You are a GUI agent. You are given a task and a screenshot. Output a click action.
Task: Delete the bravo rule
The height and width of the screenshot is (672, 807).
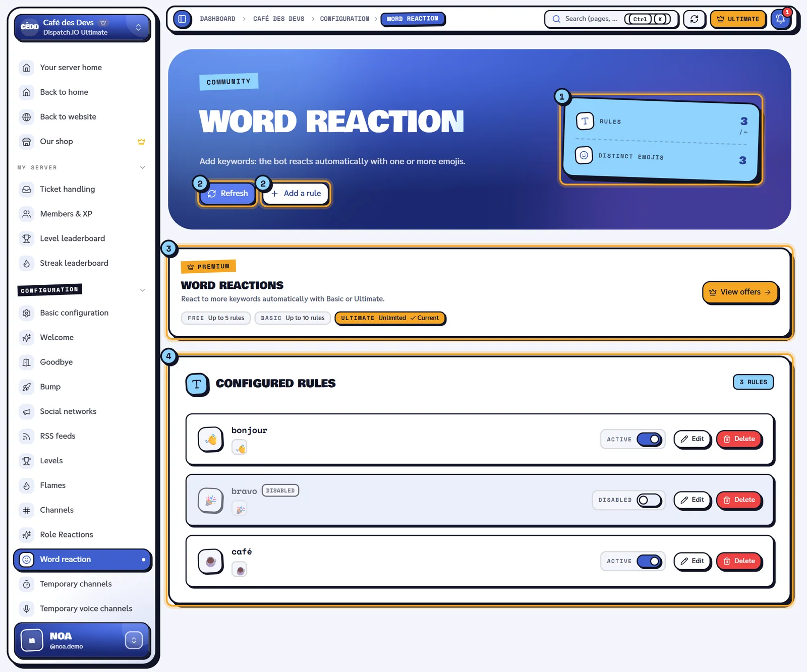tap(739, 500)
